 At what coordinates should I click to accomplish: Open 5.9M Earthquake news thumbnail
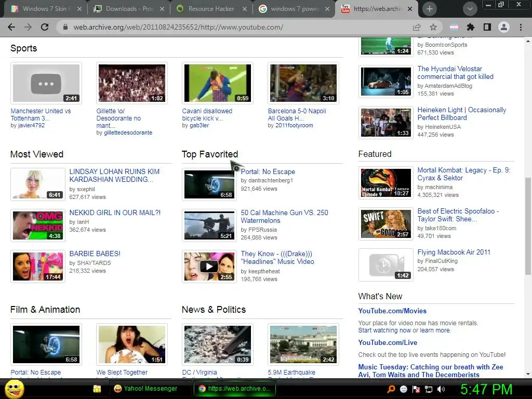coord(303,344)
